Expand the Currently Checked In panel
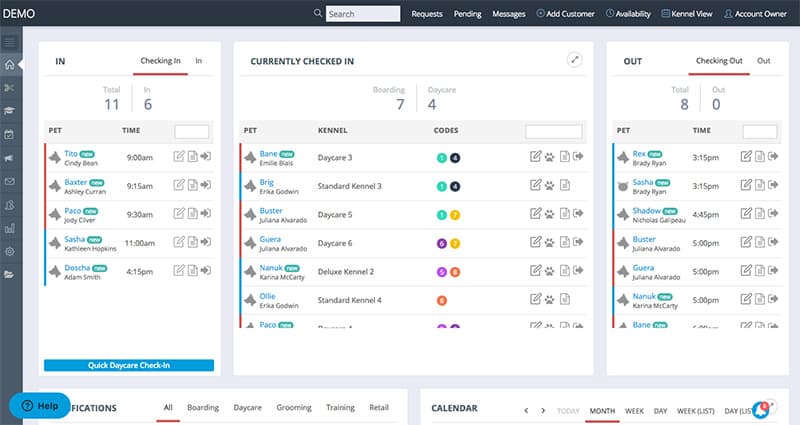The width and height of the screenshot is (800, 425). 575,60
